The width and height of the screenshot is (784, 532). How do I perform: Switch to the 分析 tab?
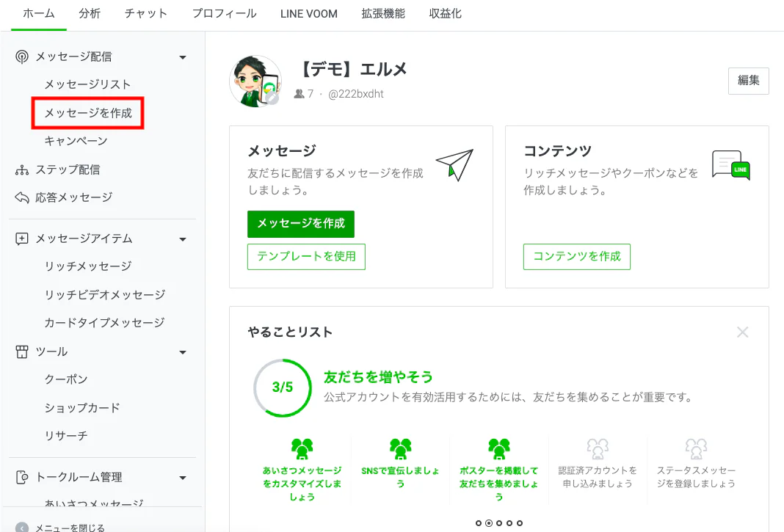tap(90, 13)
